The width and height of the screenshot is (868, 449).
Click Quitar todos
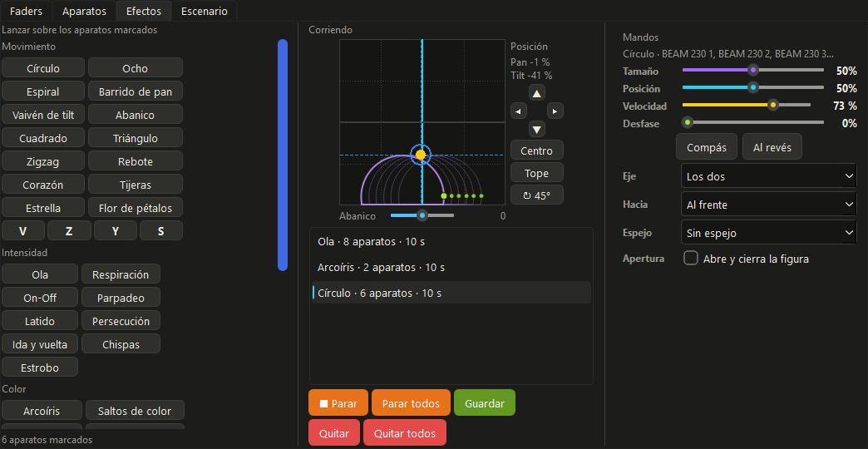(405, 433)
